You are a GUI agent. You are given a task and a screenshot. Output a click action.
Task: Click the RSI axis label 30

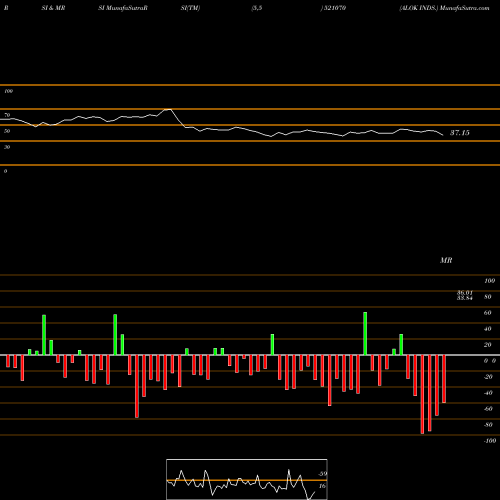click(x=7, y=147)
